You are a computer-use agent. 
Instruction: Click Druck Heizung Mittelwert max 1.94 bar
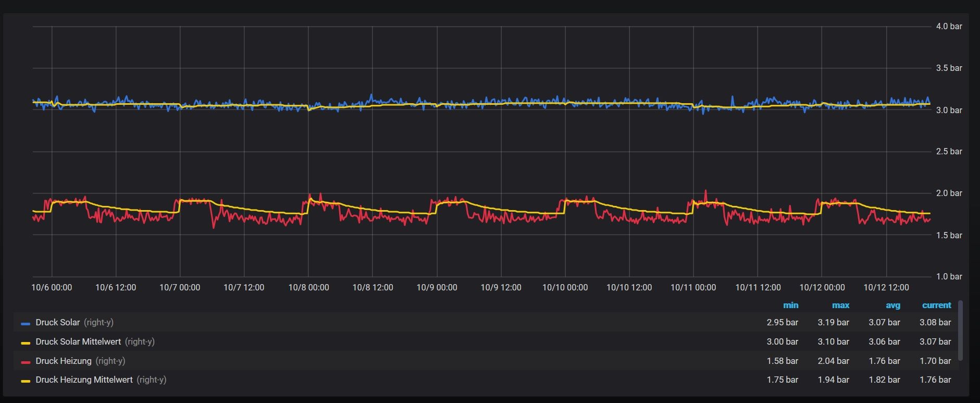[833, 380]
